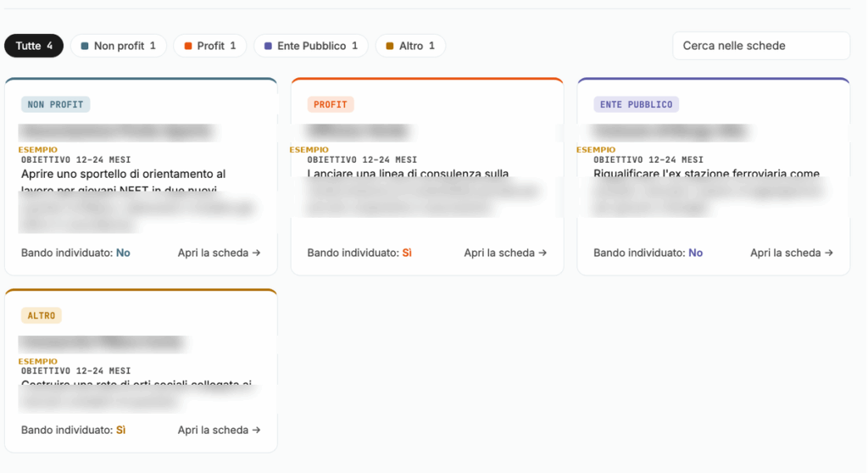Screen dimensions: 868x473
Task: Click the ENTE PUBBLICO badge on third card
Action: click(636, 104)
